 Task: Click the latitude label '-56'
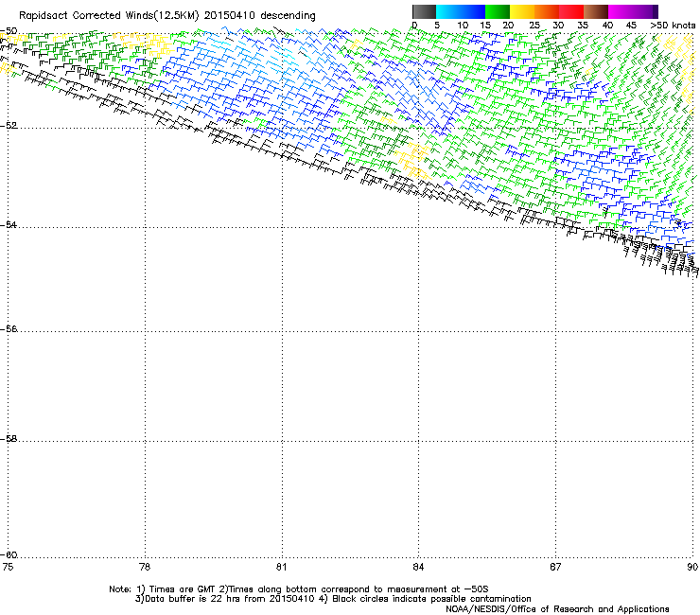coord(9,328)
